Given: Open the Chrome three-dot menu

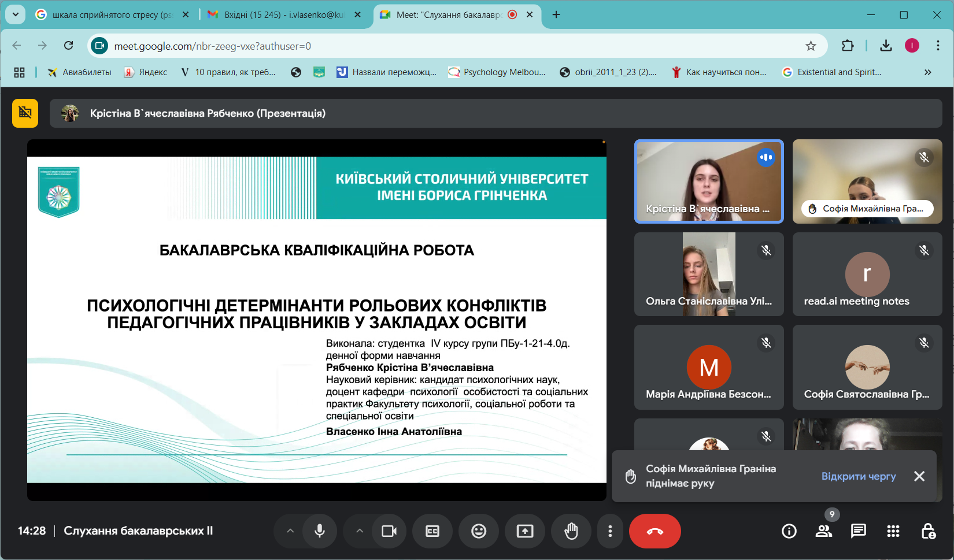Looking at the screenshot, I should coord(938,46).
